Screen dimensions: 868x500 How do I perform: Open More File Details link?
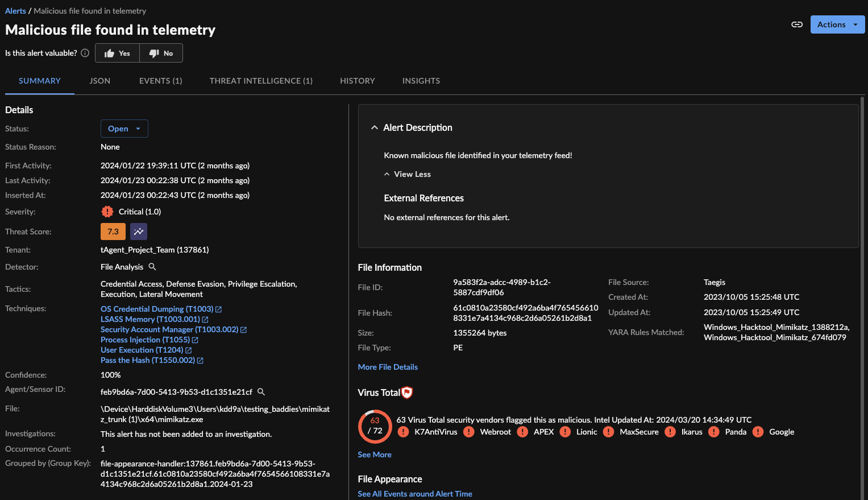pyautogui.click(x=388, y=367)
